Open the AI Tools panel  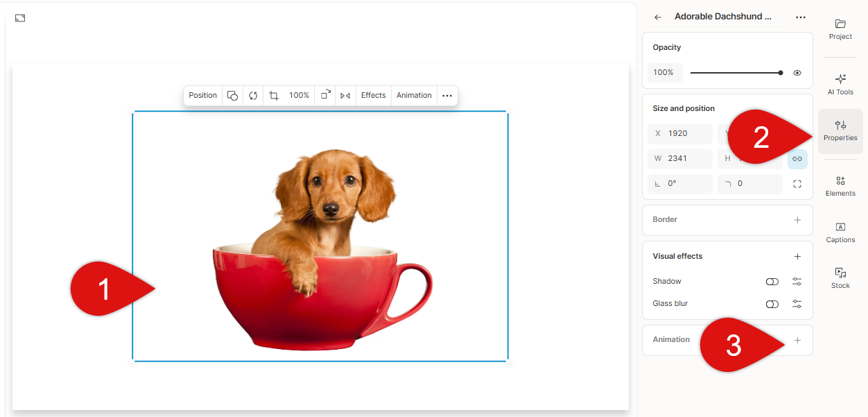coord(840,83)
